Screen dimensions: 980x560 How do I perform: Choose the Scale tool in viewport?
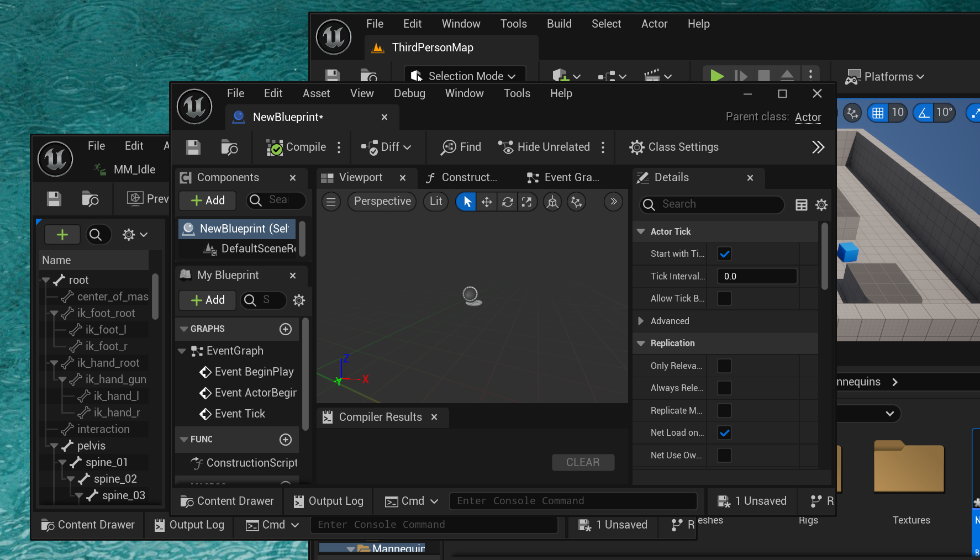tap(527, 202)
